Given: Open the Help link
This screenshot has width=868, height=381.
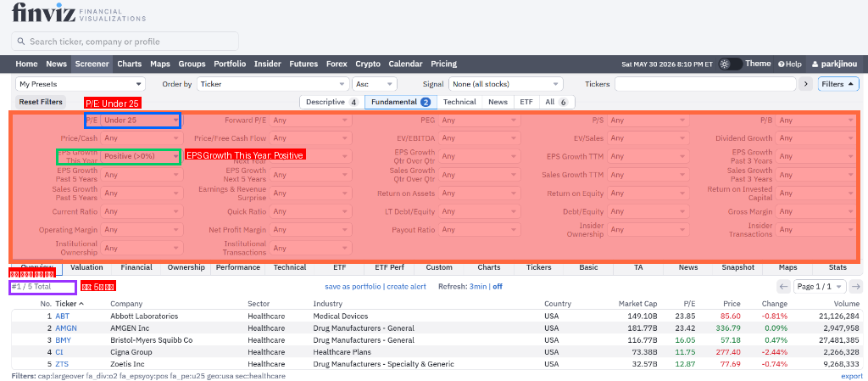Looking at the screenshot, I should tap(790, 64).
